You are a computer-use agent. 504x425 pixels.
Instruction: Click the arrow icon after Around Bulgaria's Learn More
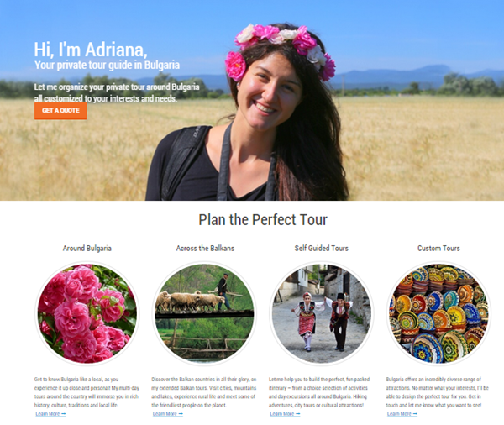63,414
